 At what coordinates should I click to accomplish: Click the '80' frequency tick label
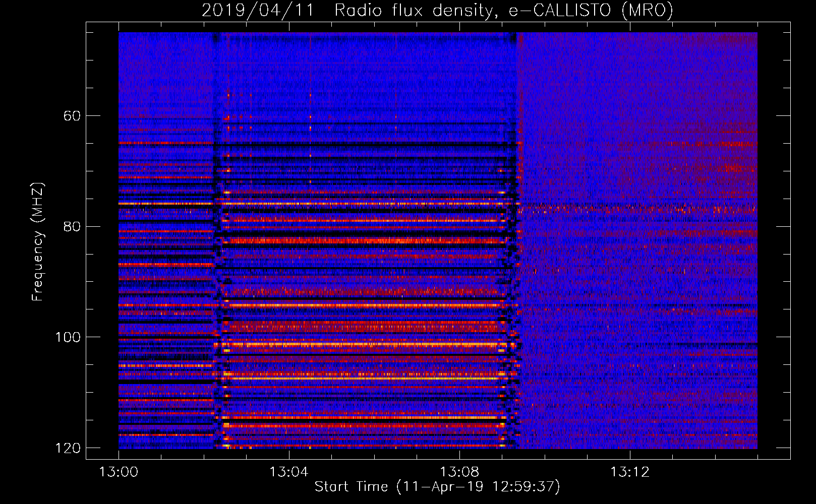click(x=72, y=226)
